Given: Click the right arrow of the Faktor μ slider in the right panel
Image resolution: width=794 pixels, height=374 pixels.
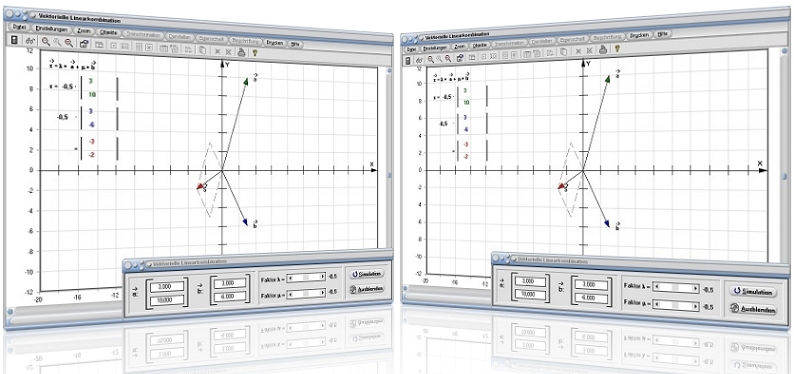Looking at the screenshot, I should click(x=695, y=306).
